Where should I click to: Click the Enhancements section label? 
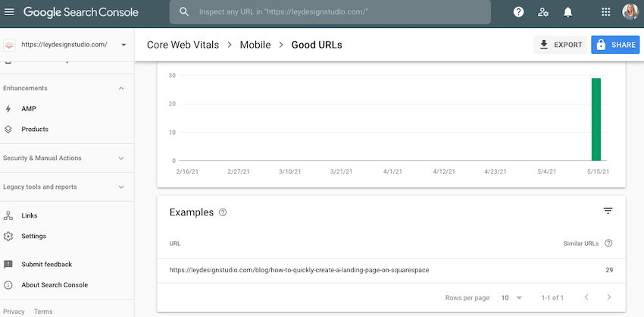(25, 89)
